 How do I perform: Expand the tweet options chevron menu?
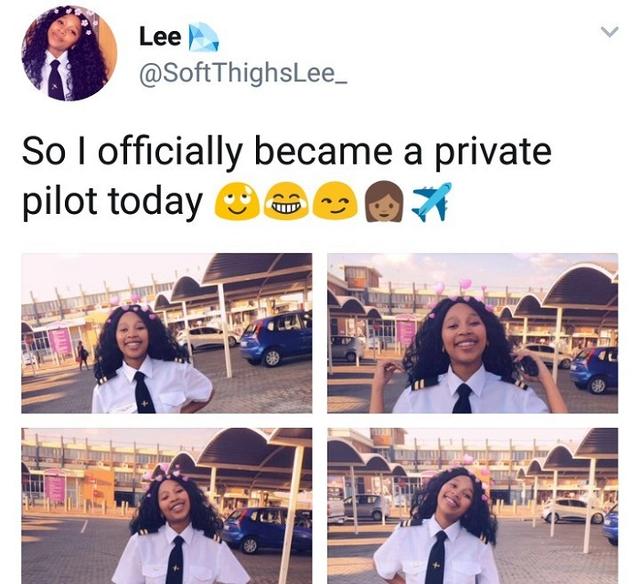[610, 32]
